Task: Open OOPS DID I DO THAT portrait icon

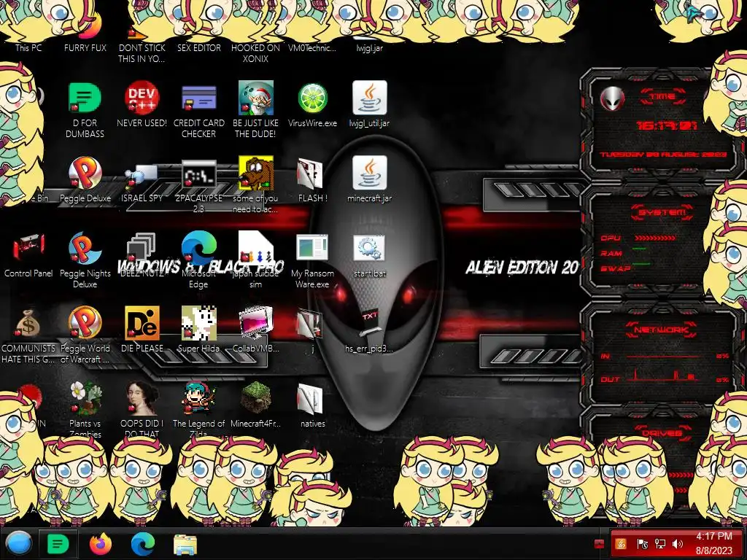Action: (x=142, y=398)
